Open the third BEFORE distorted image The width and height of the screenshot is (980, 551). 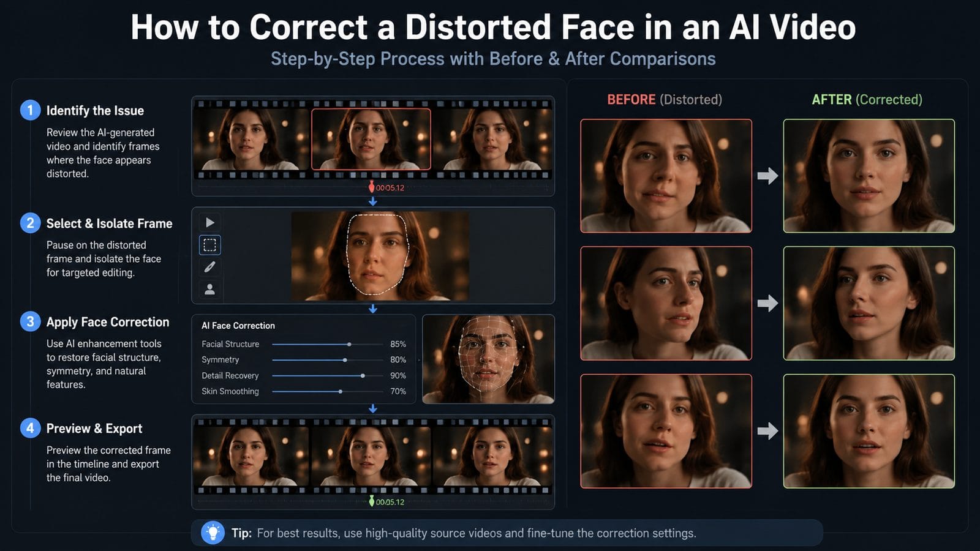coord(666,431)
